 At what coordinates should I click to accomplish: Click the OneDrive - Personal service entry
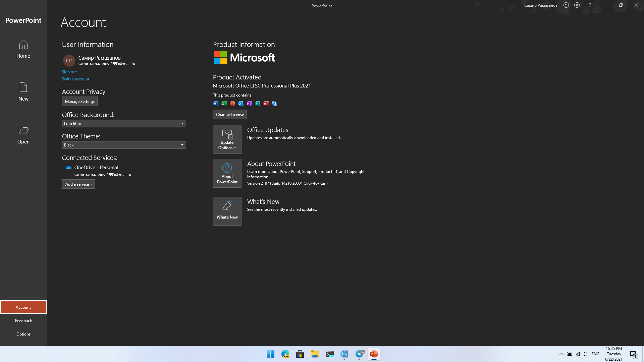pyautogui.click(x=99, y=171)
